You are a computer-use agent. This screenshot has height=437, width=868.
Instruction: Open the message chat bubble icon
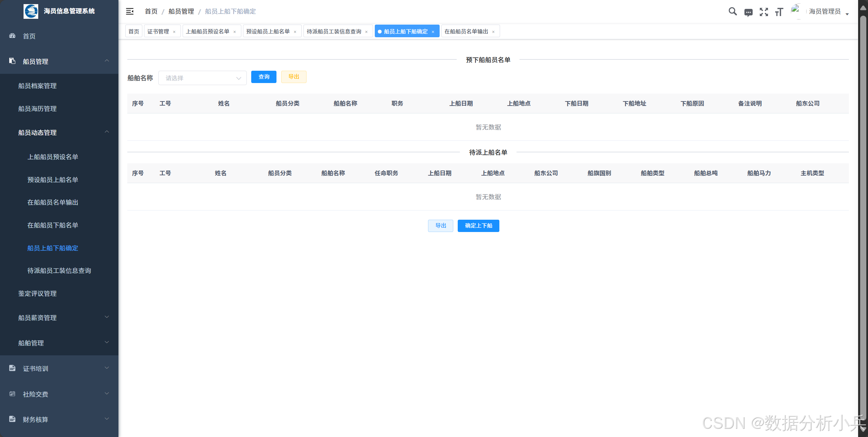(748, 13)
